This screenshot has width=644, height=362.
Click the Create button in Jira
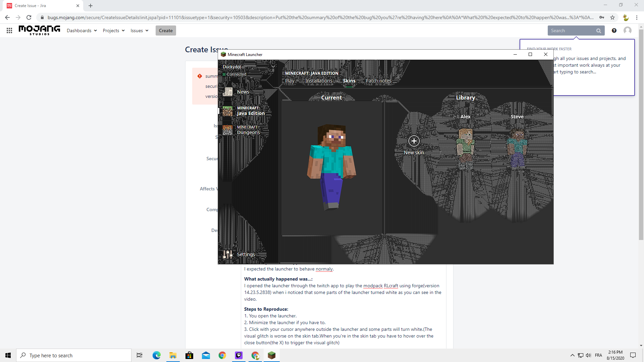click(x=166, y=31)
